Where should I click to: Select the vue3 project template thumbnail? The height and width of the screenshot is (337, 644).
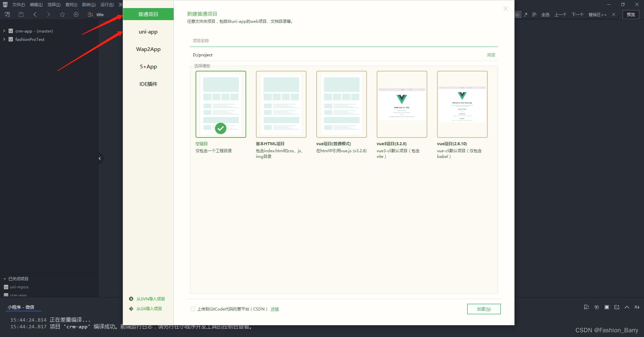(402, 104)
